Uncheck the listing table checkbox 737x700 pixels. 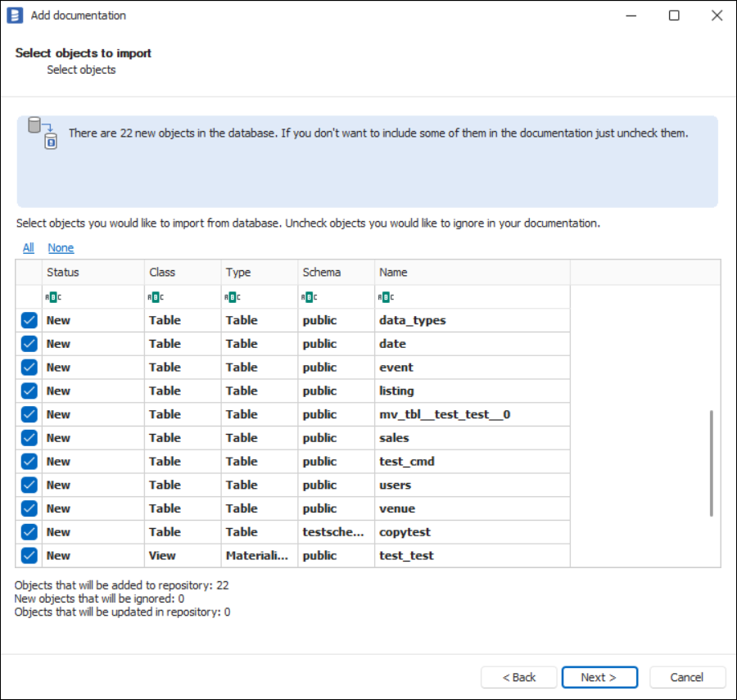point(29,391)
